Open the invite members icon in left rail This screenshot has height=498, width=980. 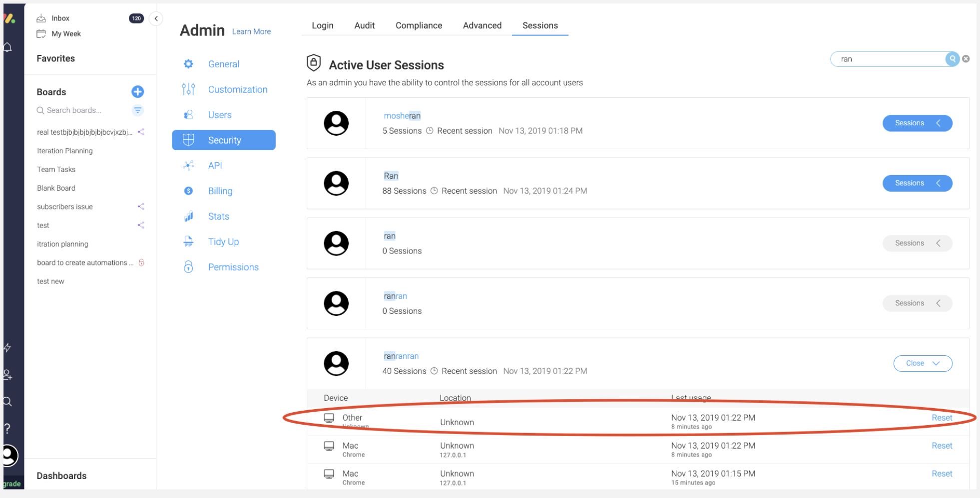pos(8,375)
